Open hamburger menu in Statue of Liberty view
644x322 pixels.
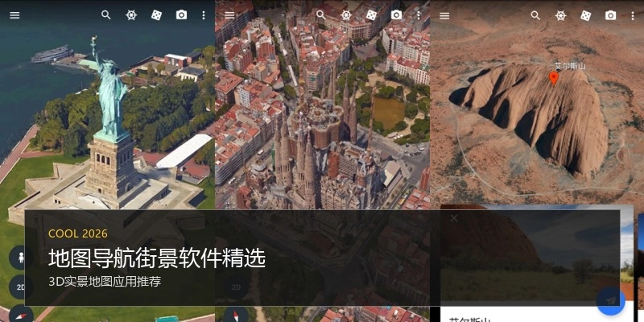pyautogui.click(x=14, y=15)
